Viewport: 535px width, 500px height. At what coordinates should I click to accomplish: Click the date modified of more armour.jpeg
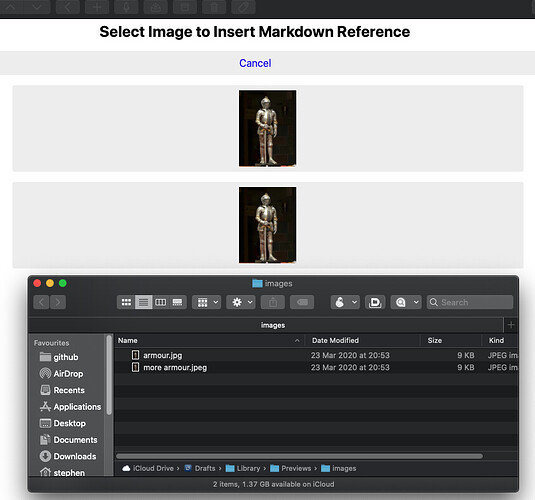(350, 368)
